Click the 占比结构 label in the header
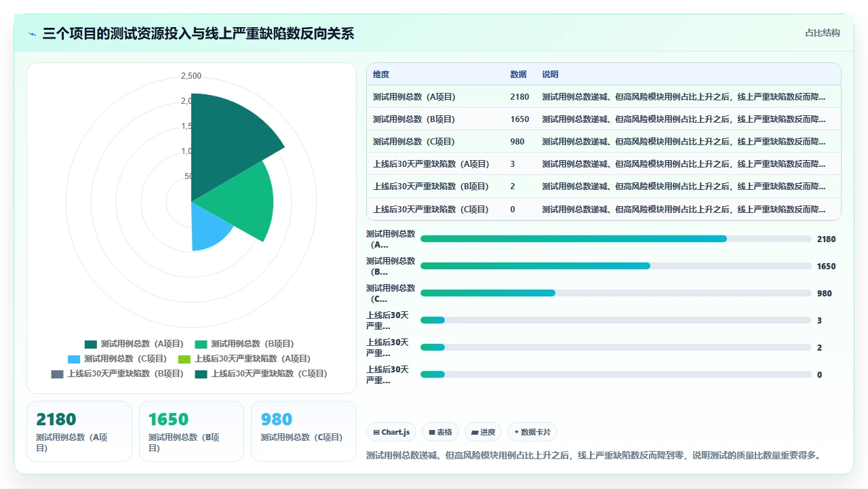Screen dimensions: 868x489 pos(823,33)
